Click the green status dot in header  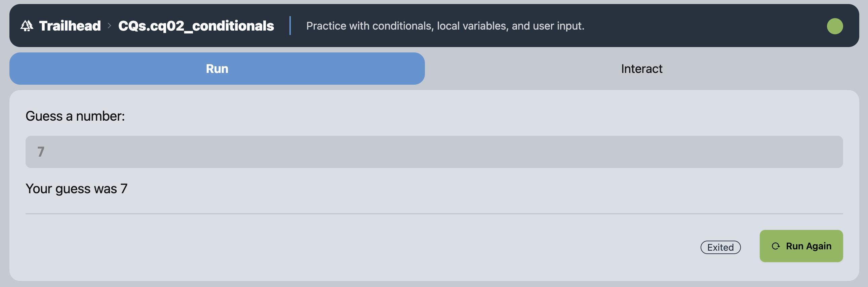click(834, 26)
